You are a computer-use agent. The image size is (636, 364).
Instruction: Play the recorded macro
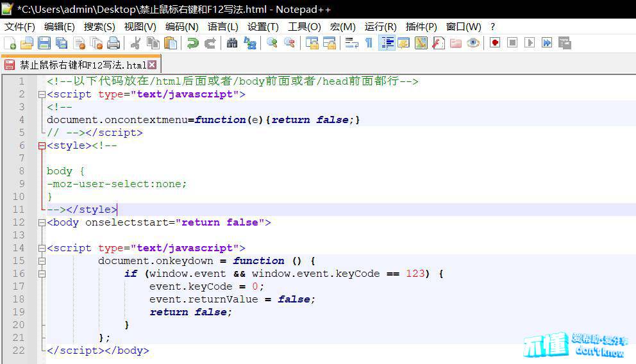click(530, 44)
